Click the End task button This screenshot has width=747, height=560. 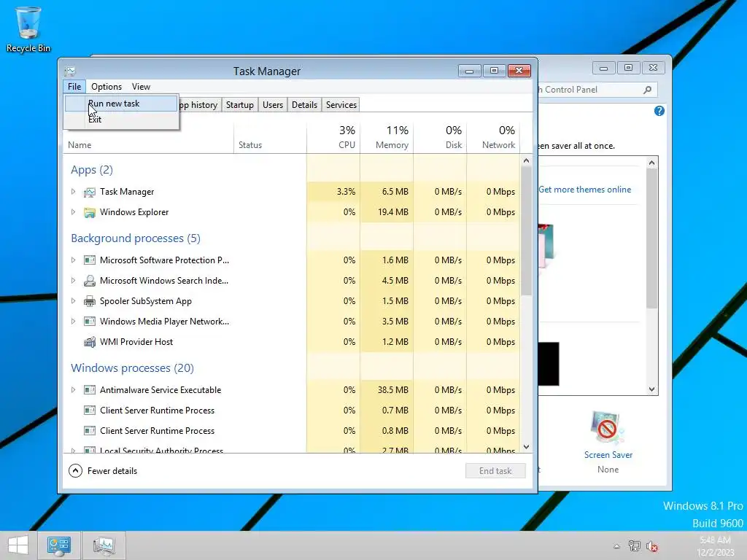pyautogui.click(x=495, y=471)
